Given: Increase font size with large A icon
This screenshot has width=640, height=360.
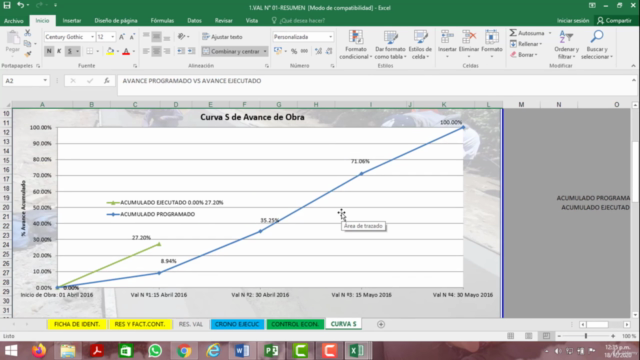Looking at the screenshot, I should (x=122, y=37).
